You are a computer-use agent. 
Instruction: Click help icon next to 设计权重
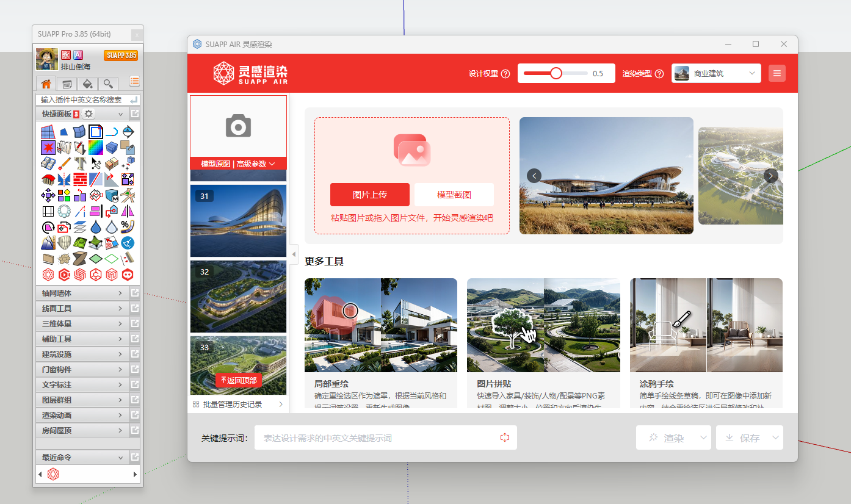(x=505, y=74)
